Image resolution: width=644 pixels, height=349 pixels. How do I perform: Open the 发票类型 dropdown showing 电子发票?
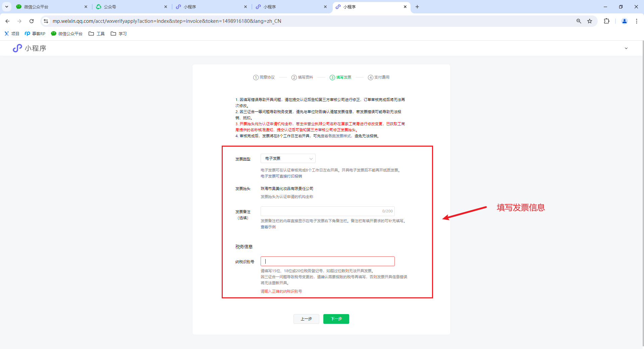click(288, 158)
